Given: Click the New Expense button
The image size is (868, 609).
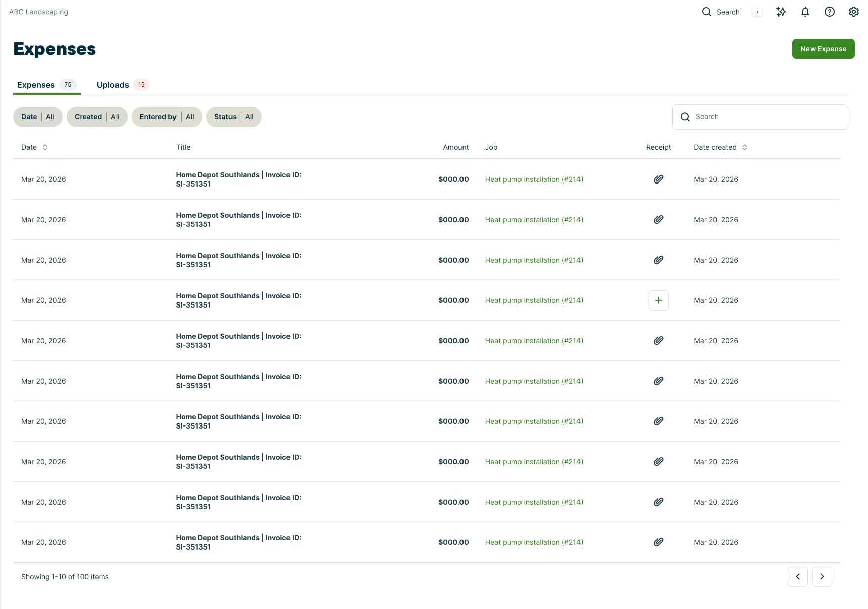Looking at the screenshot, I should pos(824,49).
